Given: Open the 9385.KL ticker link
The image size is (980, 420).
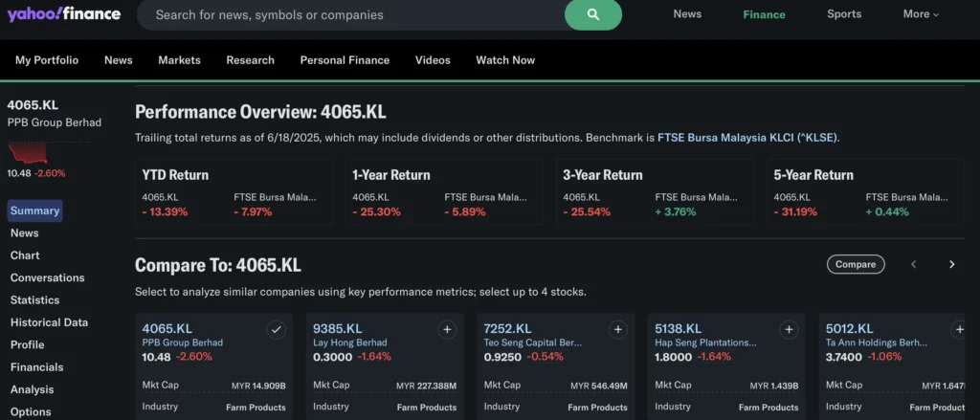Looking at the screenshot, I should [x=338, y=329].
